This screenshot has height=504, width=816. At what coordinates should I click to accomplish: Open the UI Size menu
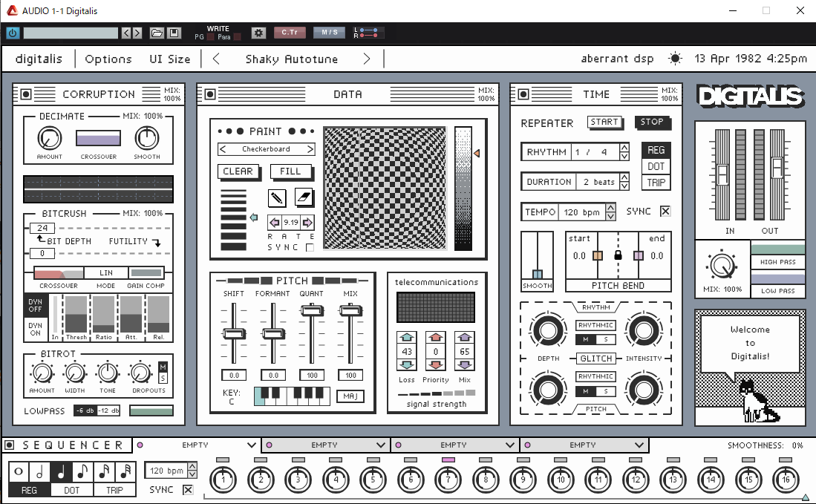tap(169, 59)
